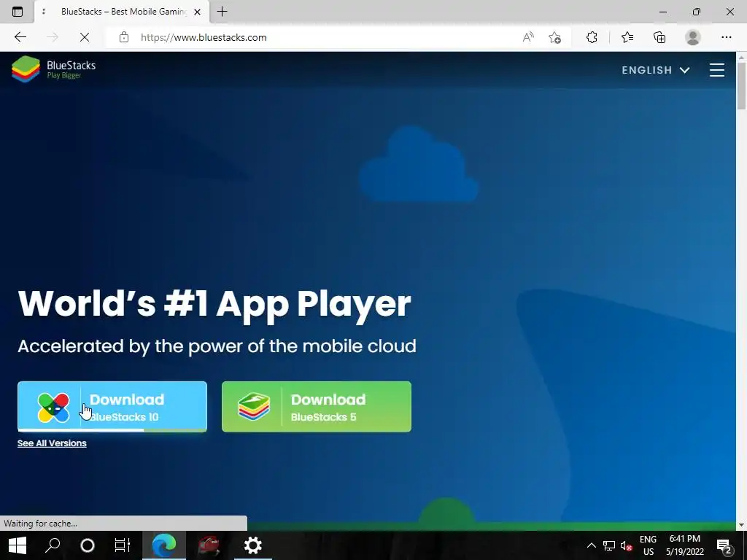Open Task View
Screen dimensions: 747x560
123,545
